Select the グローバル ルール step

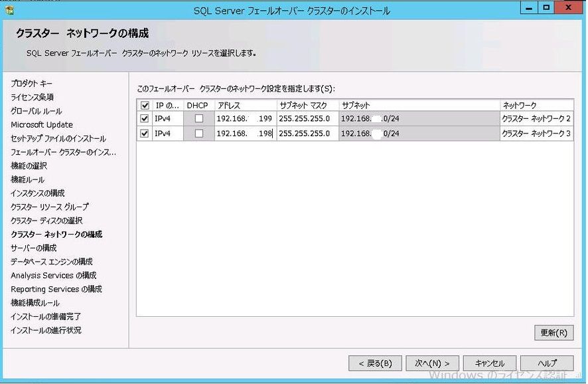pos(37,111)
